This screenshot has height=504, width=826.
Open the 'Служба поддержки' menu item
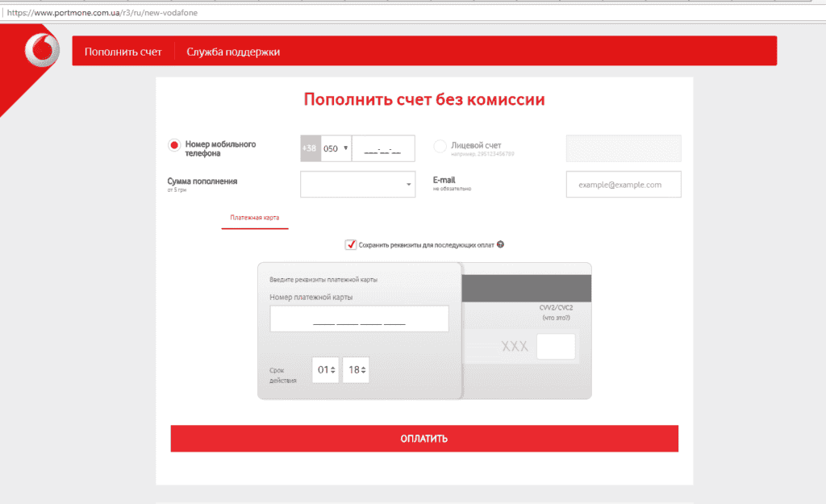pyautogui.click(x=233, y=50)
